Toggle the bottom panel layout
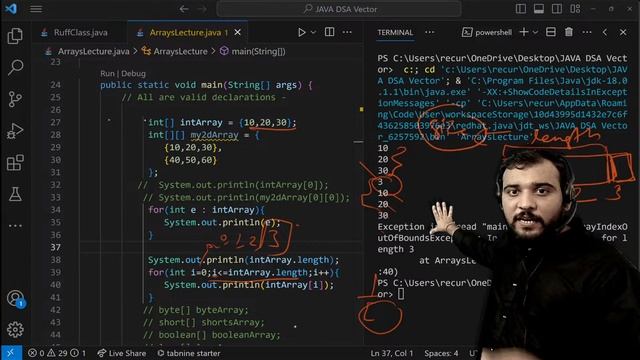Viewport: 640px width, 360px height. [538, 9]
